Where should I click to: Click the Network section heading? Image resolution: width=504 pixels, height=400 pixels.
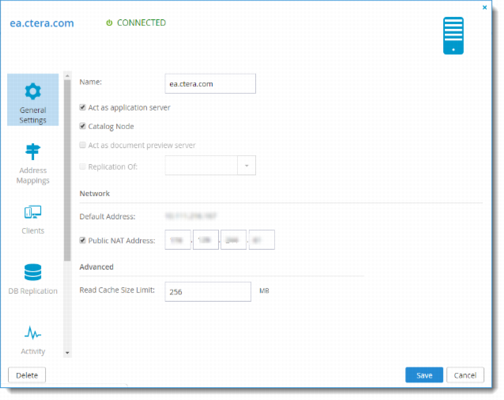pyautogui.click(x=95, y=193)
